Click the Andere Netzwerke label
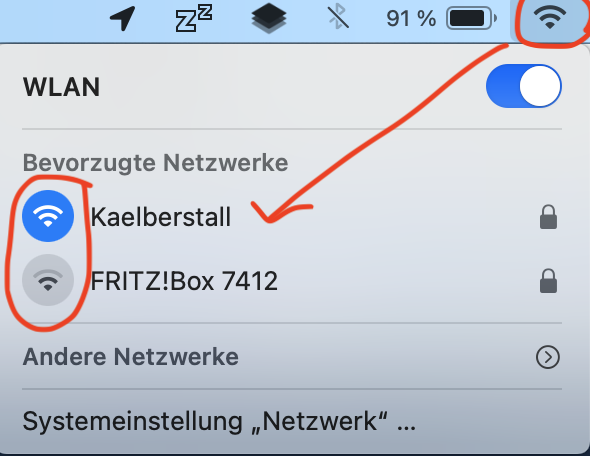This screenshot has width=590, height=456. [131, 357]
